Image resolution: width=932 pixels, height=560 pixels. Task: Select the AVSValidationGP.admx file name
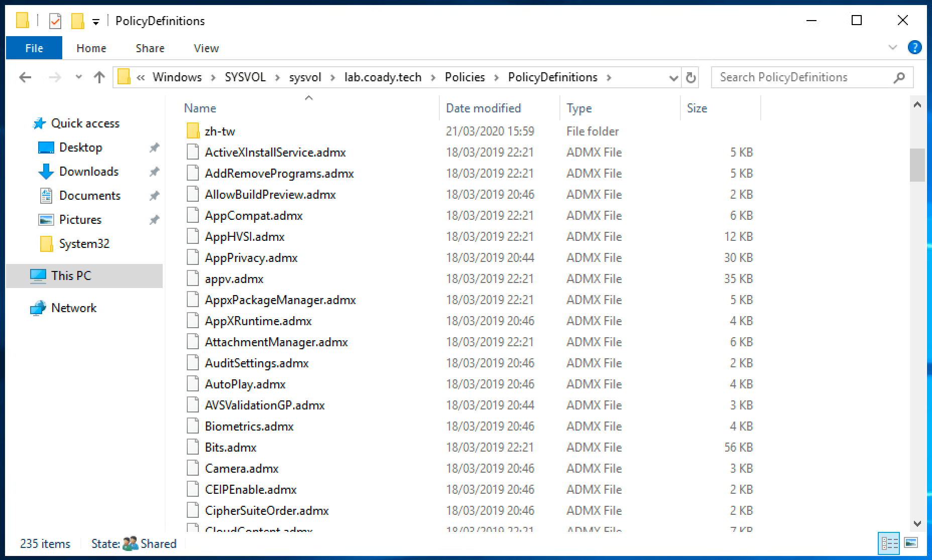pos(265,405)
